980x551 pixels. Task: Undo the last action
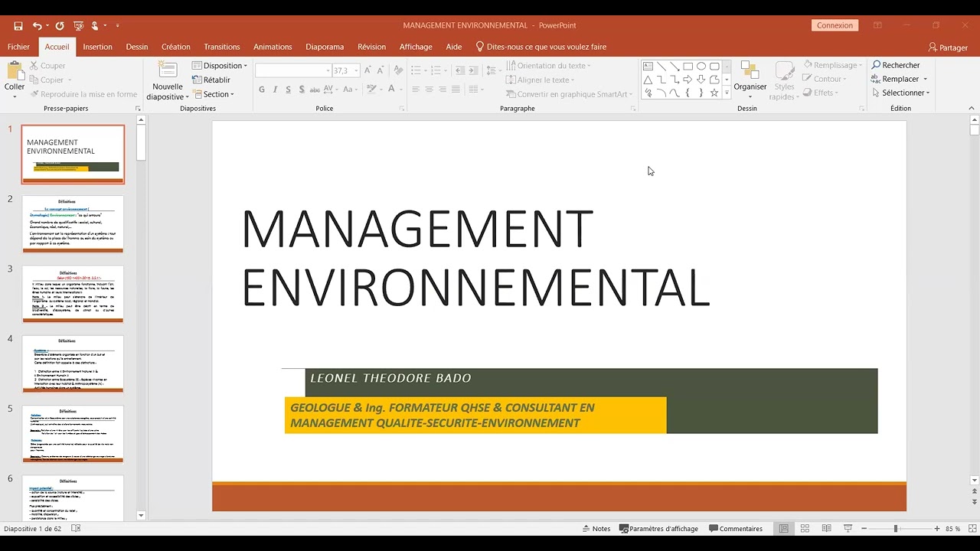[37, 25]
